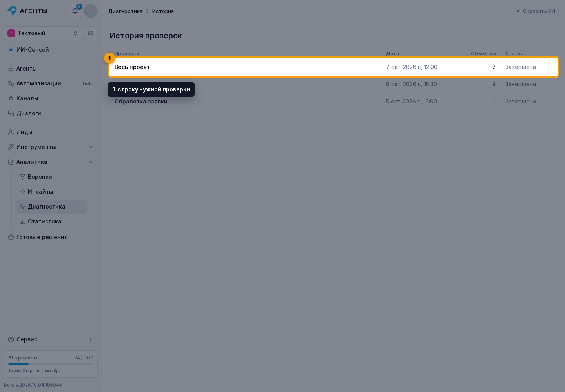Click the Сервис help icon

11,339
